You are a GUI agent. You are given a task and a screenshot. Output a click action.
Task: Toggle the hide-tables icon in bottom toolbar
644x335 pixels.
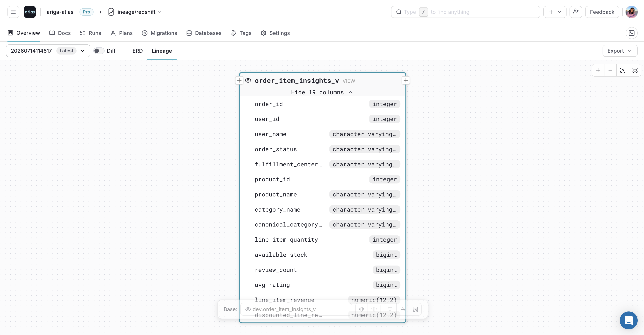coord(415,309)
